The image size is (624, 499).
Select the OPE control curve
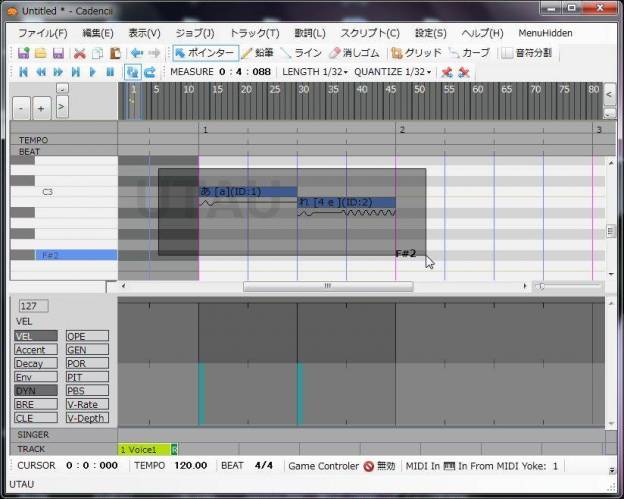(x=87, y=336)
